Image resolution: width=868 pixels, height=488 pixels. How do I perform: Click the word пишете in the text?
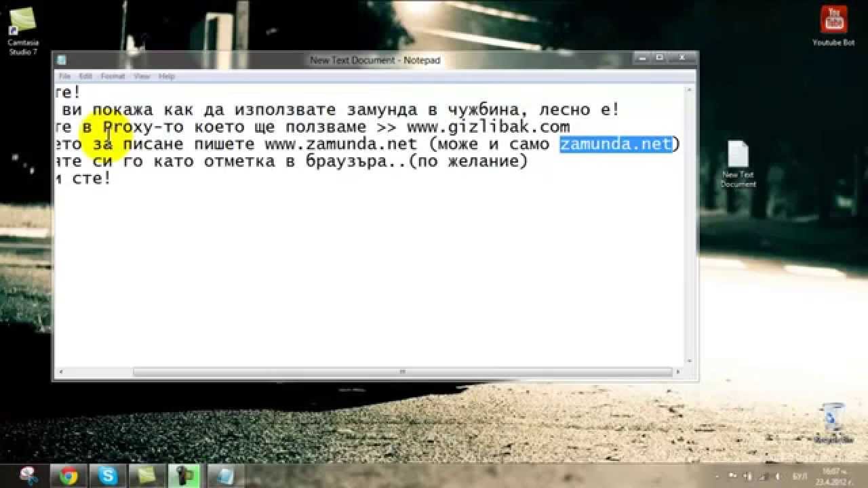tap(224, 144)
